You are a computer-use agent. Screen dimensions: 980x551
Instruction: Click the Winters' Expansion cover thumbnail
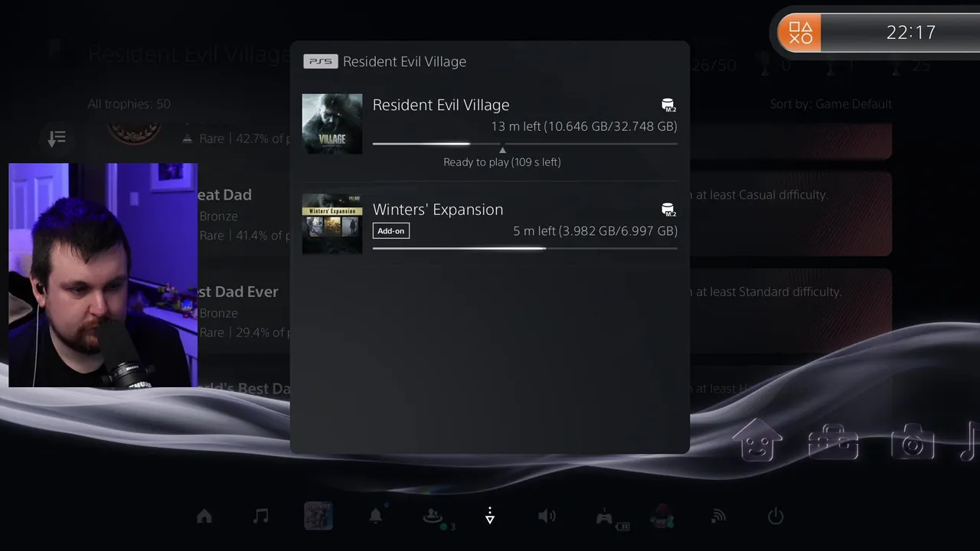tap(332, 223)
